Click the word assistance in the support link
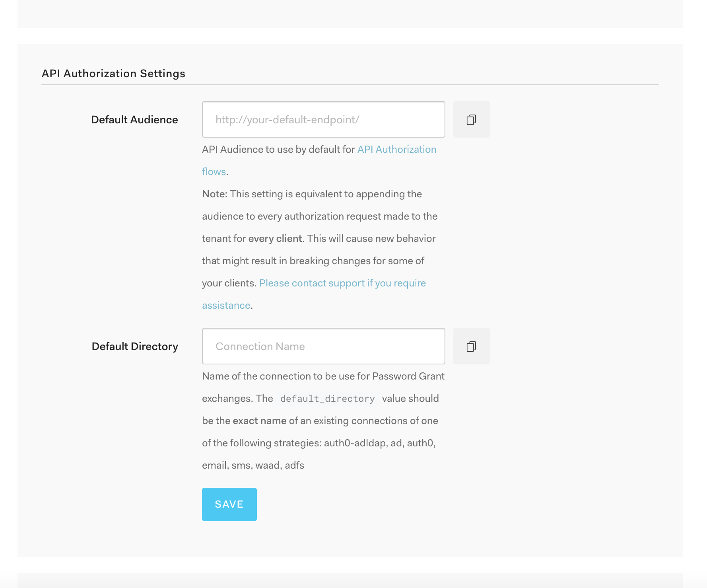 coord(225,305)
